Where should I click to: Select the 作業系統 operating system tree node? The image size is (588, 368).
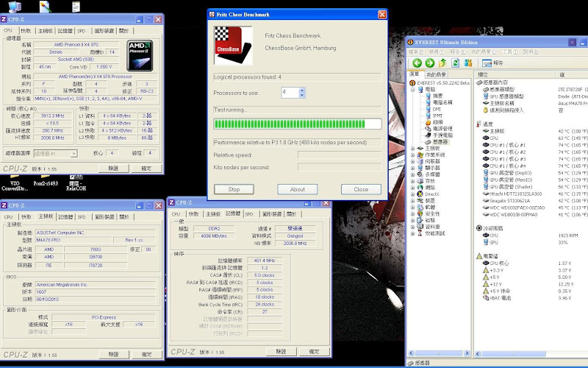434,155
